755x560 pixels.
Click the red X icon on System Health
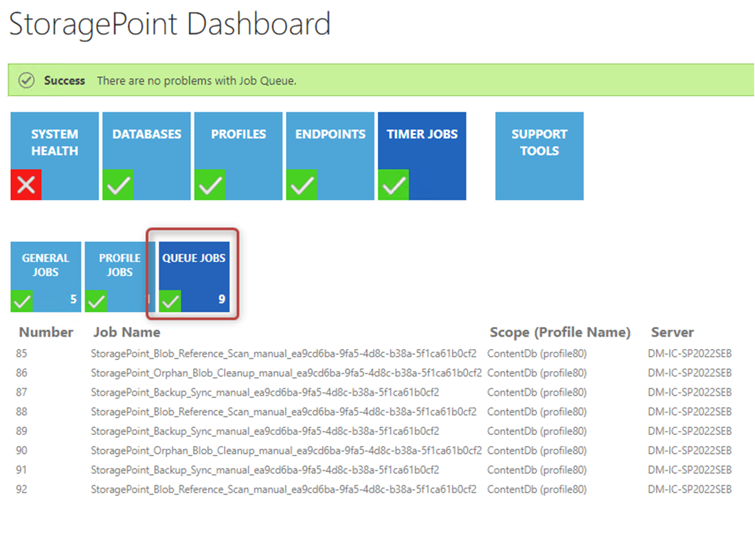(26, 185)
